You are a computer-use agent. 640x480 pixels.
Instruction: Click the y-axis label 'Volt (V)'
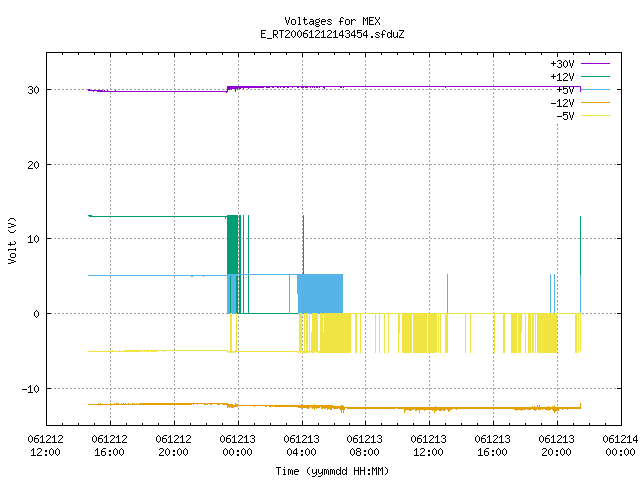pos(12,240)
